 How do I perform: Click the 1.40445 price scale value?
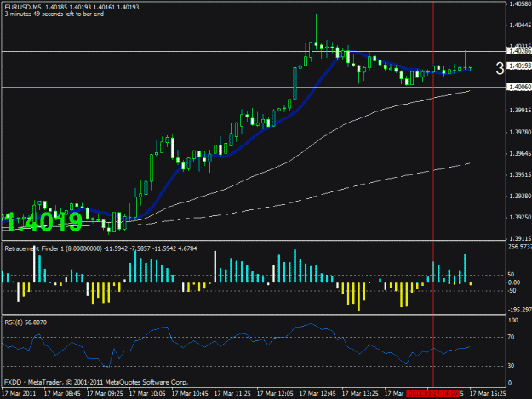coord(520,26)
